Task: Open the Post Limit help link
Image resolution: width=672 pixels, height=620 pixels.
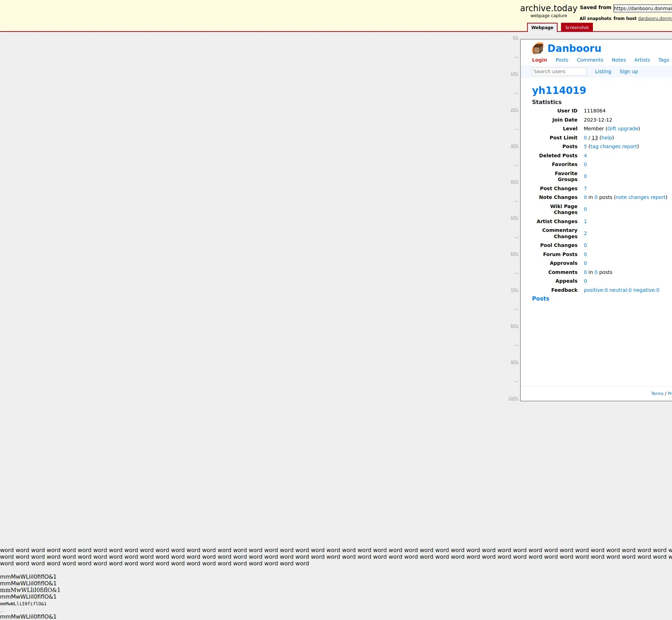Action: tap(607, 138)
